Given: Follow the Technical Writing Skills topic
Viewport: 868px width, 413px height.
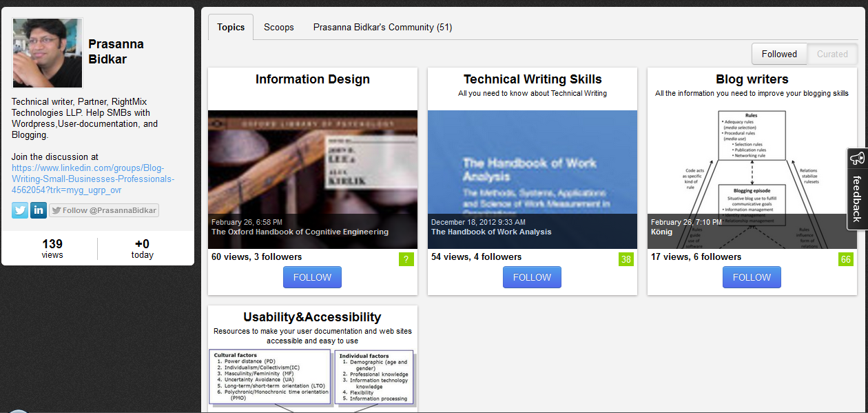Looking at the screenshot, I should pyautogui.click(x=532, y=277).
